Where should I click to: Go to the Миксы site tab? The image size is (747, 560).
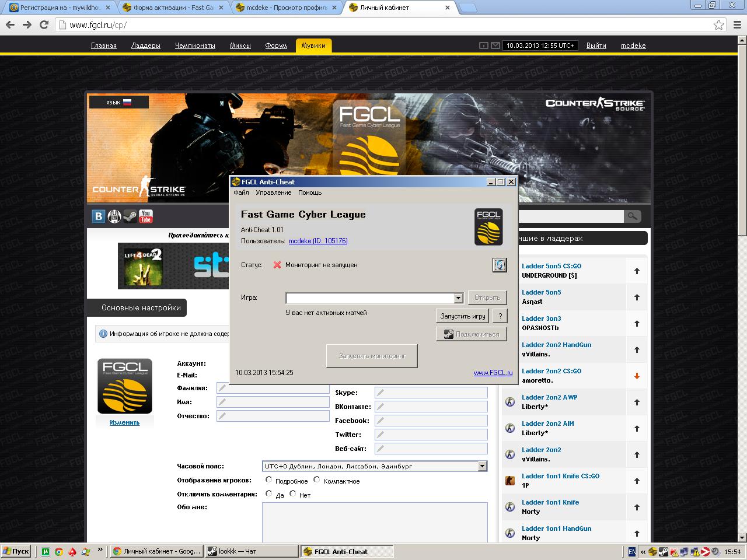(x=240, y=45)
